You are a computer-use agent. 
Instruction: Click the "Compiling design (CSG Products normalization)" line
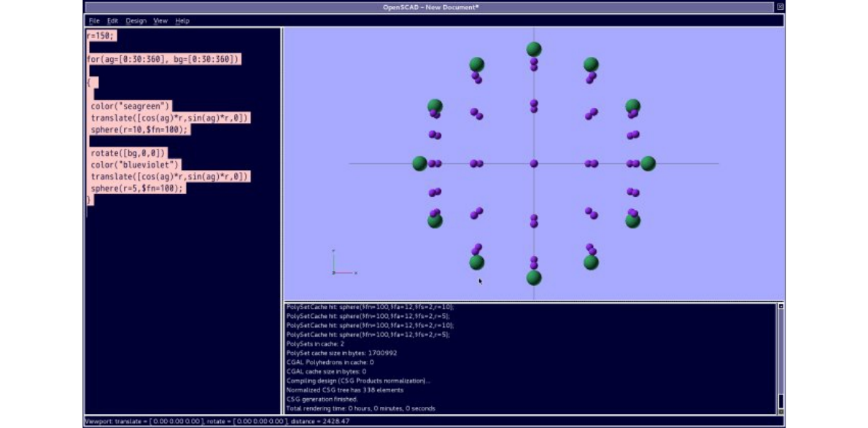[x=358, y=381]
